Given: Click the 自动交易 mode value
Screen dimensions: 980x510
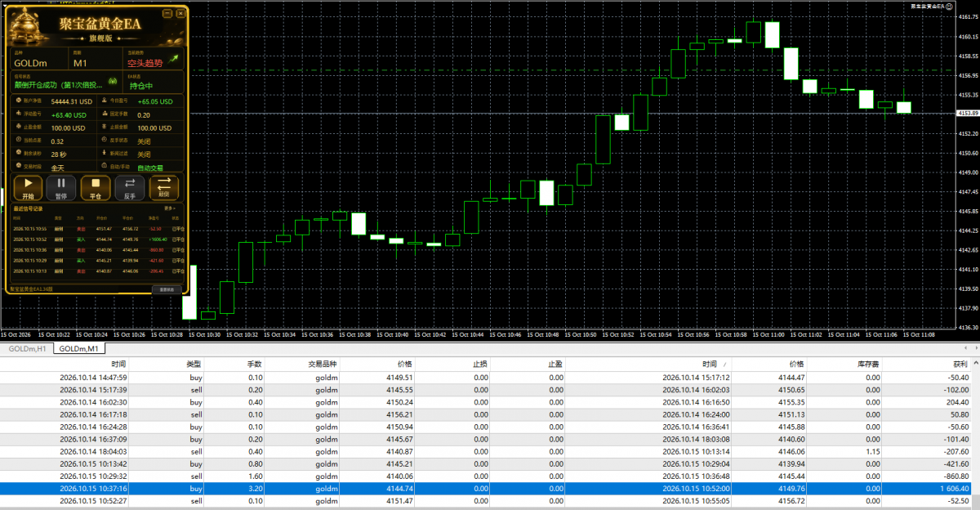Looking at the screenshot, I should click(x=150, y=168).
